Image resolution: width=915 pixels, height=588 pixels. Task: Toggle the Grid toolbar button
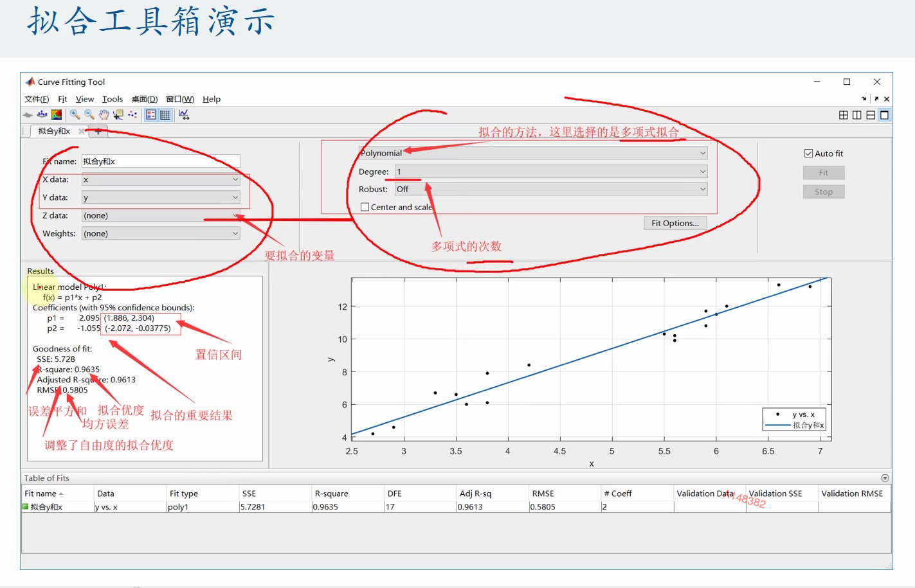165,114
